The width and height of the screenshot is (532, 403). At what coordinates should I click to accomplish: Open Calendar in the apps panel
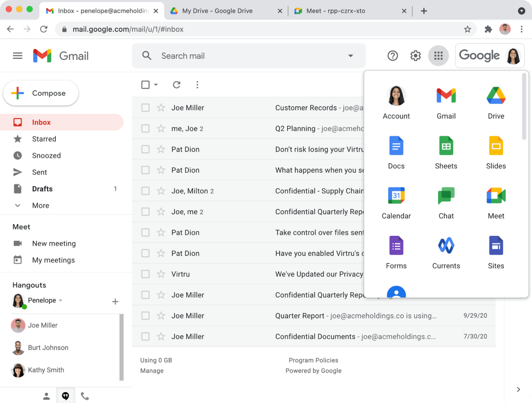396,201
